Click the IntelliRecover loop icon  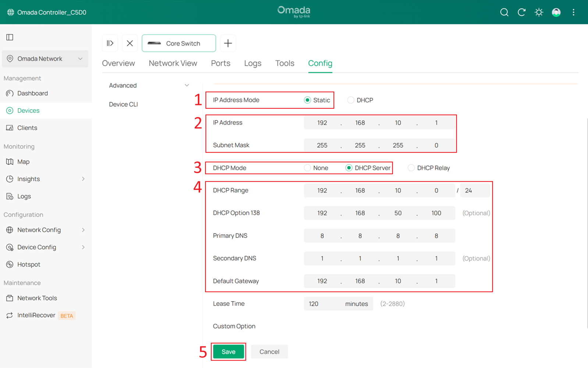10,315
